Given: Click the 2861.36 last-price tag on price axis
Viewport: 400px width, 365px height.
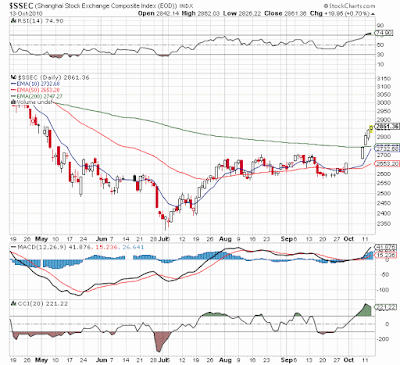Looking at the screenshot, I should pyautogui.click(x=387, y=126).
